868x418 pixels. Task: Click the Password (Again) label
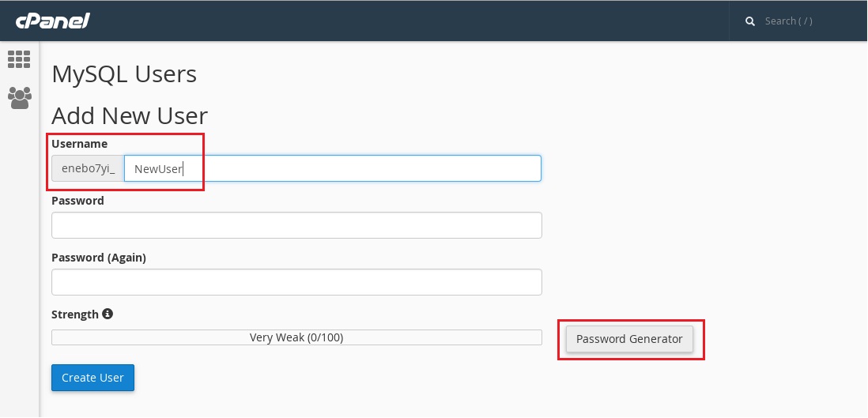[99, 258]
